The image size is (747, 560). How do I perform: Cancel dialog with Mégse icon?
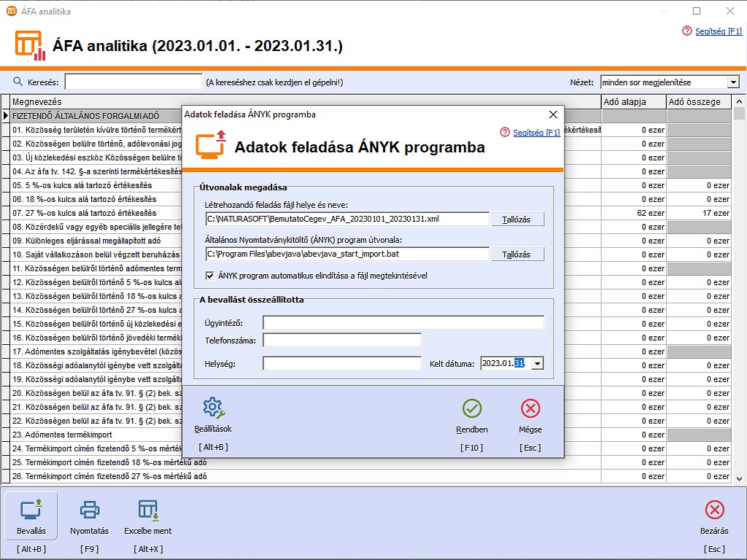pyautogui.click(x=530, y=408)
